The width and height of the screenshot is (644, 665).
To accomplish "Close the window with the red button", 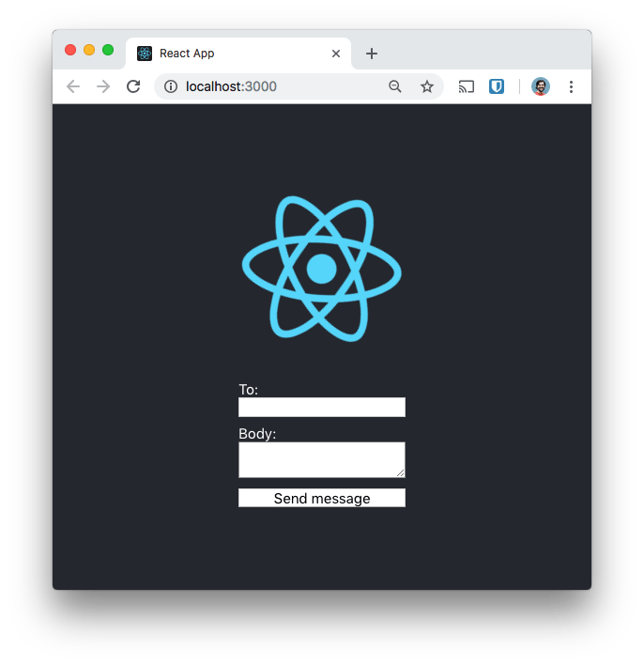I will pyautogui.click(x=70, y=50).
